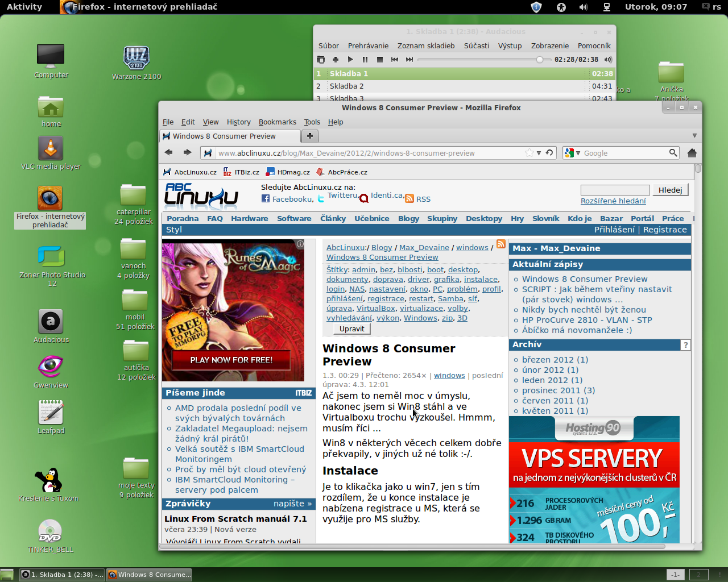Open the Bookmarks menu in Firefox
Screen dimensions: 728x582
(278, 122)
